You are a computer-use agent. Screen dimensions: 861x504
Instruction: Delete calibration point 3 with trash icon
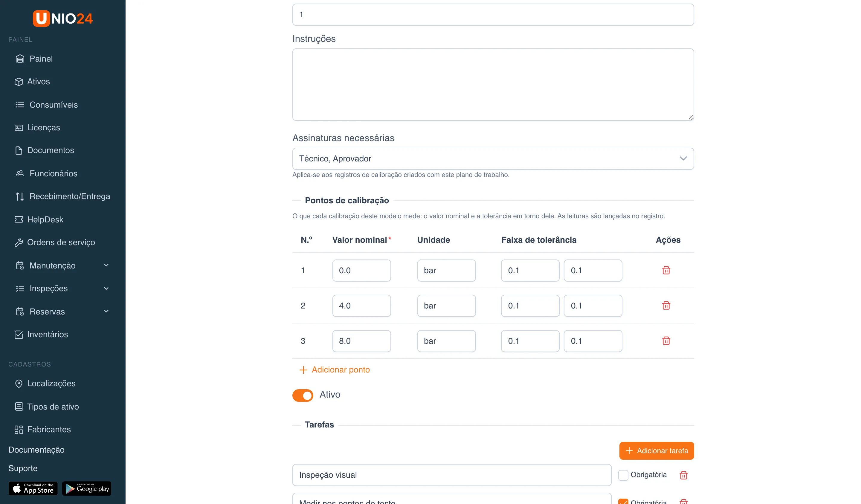tap(666, 341)
